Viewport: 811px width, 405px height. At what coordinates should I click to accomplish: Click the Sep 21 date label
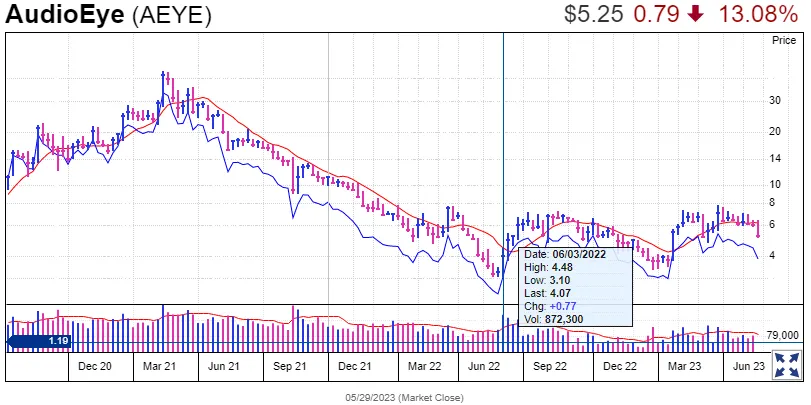tap(290, 367)
